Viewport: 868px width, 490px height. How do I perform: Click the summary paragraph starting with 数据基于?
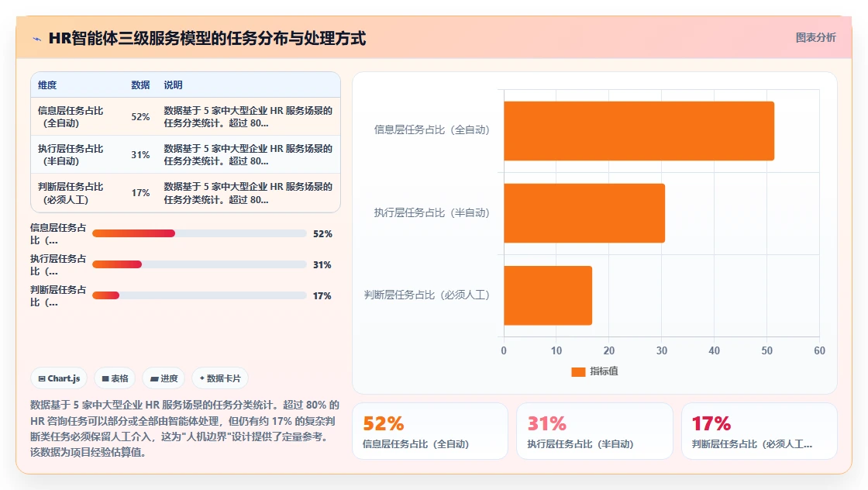[x=185, y=429]
